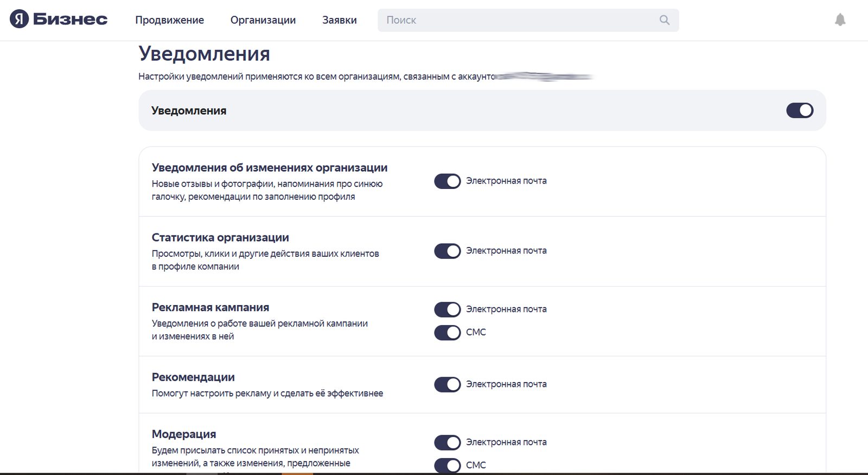Open the Продвижение menu
The image size is (868, 475).
point(170,20)
